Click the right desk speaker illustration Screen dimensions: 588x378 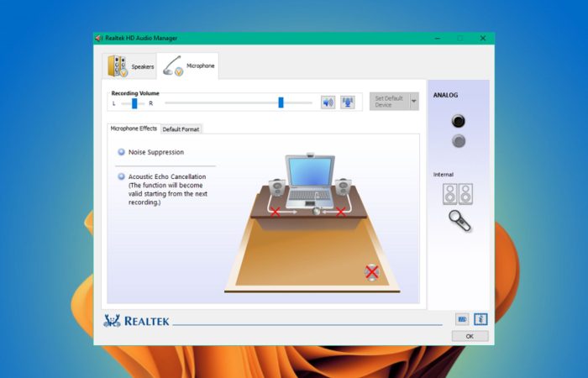click(343, 187)
